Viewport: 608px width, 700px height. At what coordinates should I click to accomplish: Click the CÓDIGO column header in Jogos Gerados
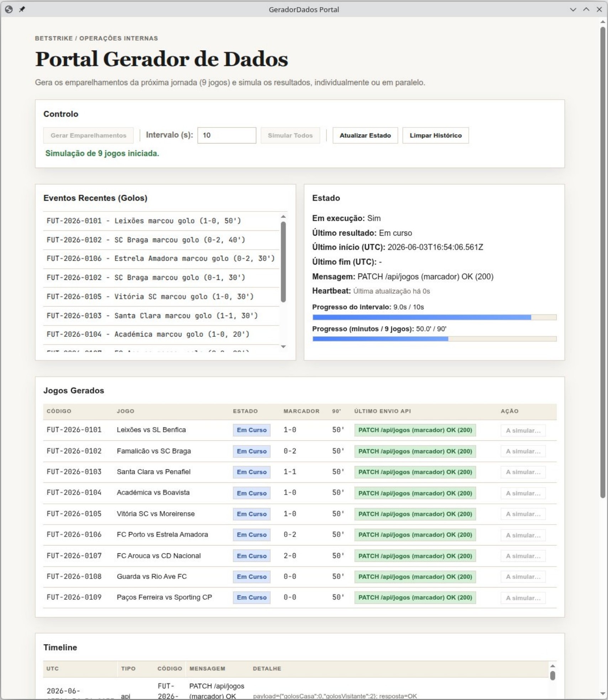(59, 411)
